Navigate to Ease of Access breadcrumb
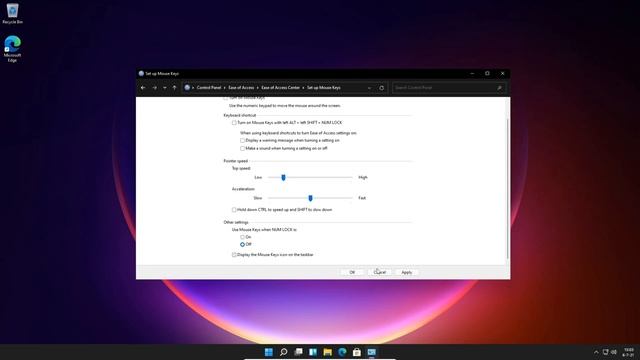Image resolution: width=640 pixels, height=360 pixels. tap(241, 88)
